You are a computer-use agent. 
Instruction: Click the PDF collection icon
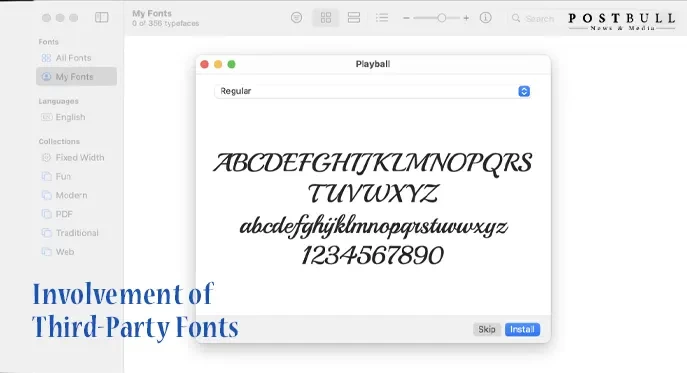click(x=46, y=214)
